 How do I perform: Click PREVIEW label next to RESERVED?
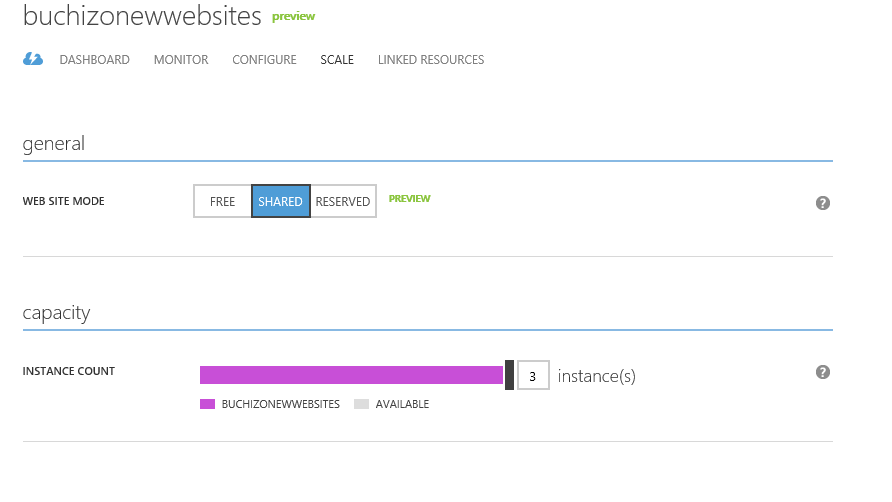[410, 199]
